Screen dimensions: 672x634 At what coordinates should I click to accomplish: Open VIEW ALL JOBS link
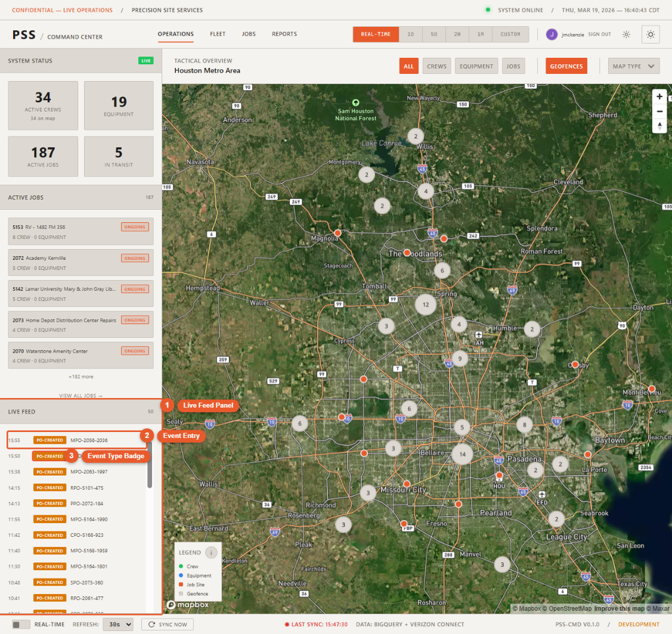80,395
